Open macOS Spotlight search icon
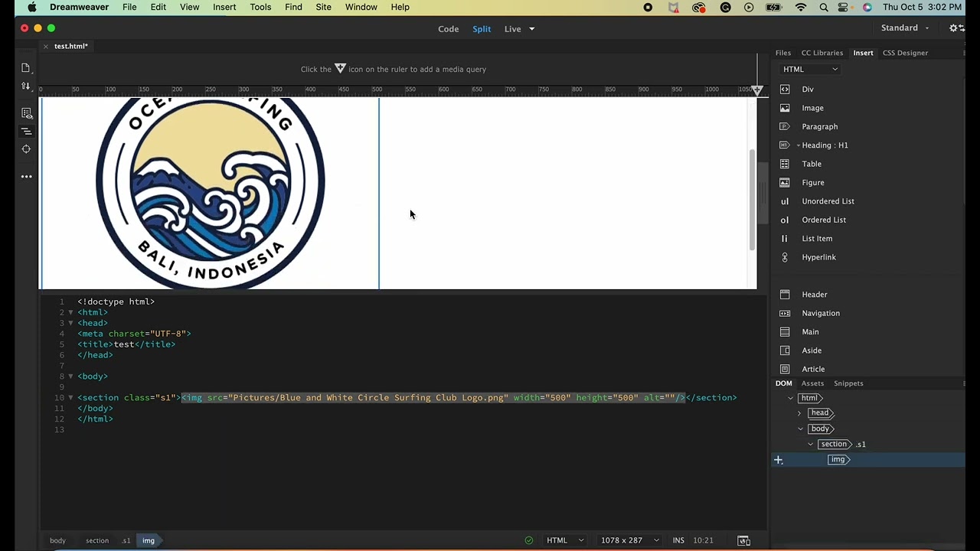 pyautogui.click(x=824, y=7)
